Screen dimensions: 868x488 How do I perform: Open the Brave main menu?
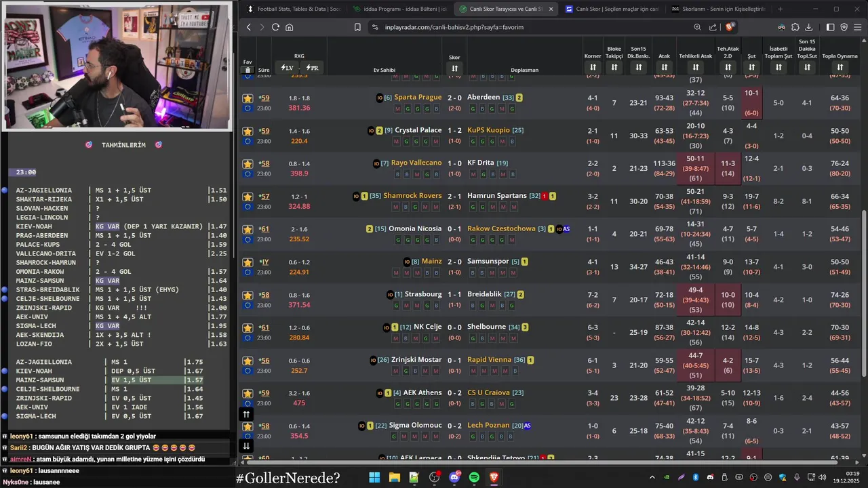(x=859, y=27)
